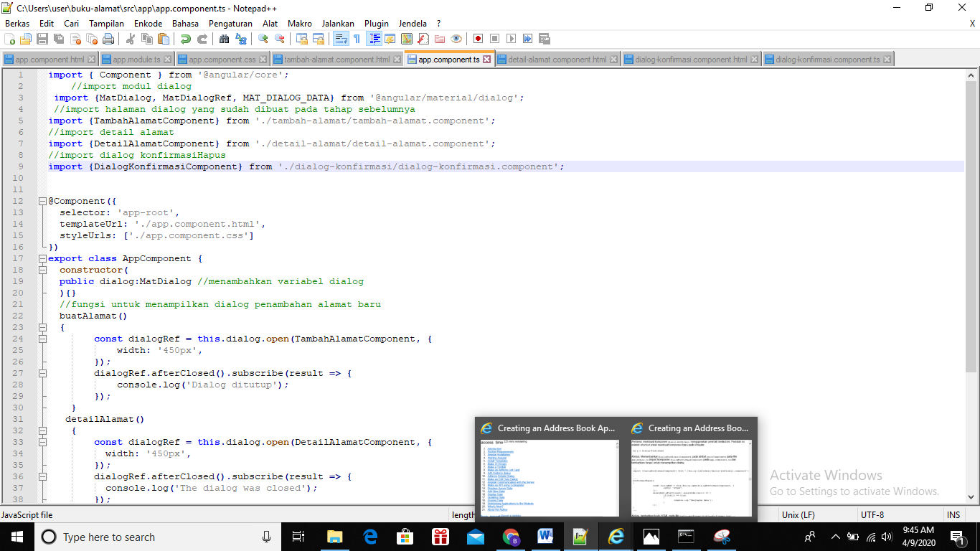Click the Save All toolbar icon
Screen dimensions: 980x551
point(59,39)
